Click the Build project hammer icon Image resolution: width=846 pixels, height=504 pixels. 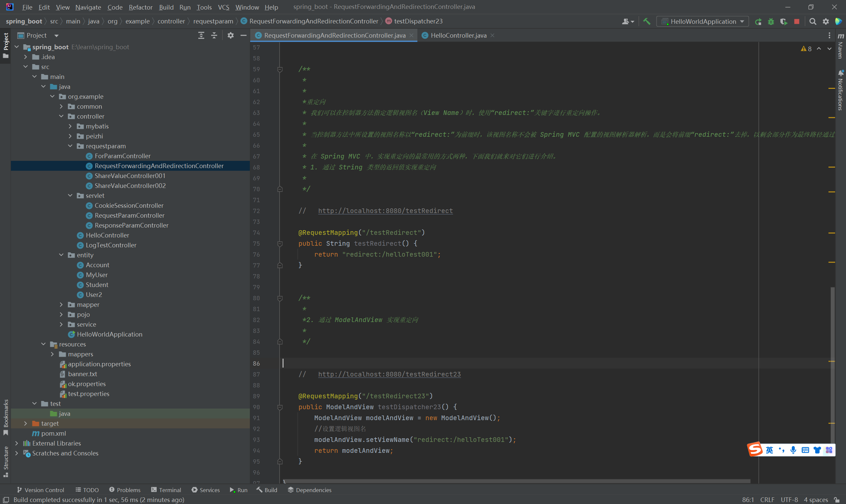646,21
